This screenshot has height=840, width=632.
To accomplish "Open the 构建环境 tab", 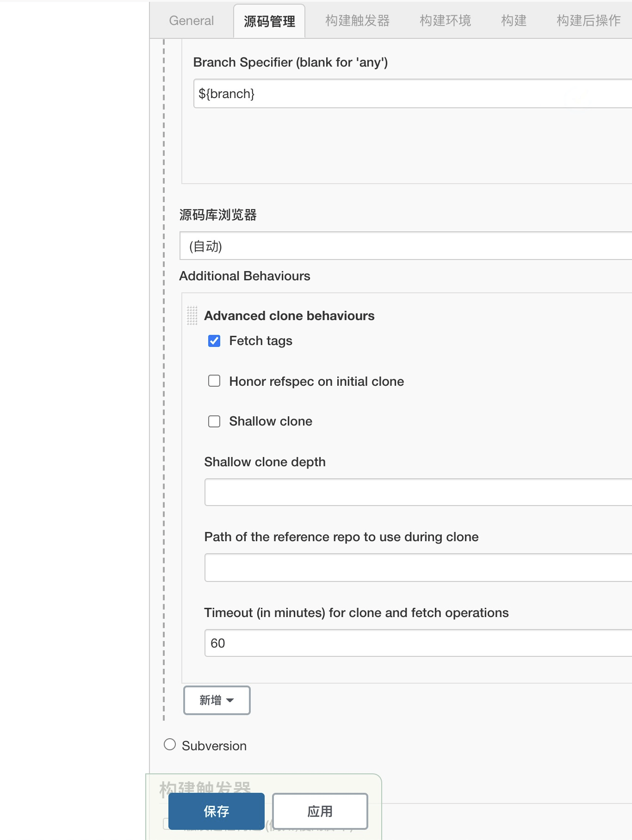I will (446, 21).
